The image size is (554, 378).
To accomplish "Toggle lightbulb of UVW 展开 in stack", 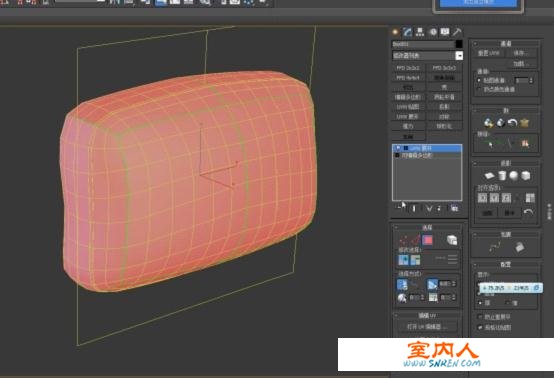I will [x=398, y=148].
